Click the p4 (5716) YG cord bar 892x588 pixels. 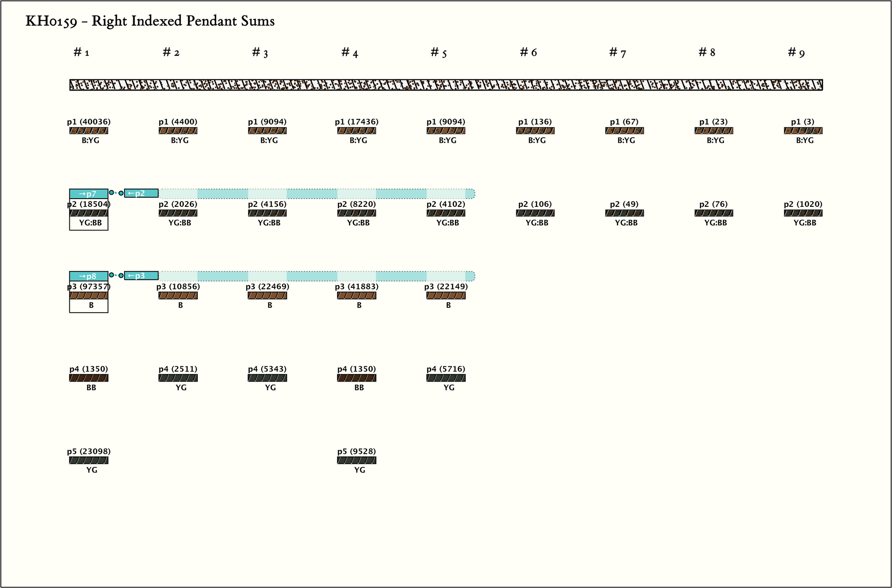click(x=446, y=378)
